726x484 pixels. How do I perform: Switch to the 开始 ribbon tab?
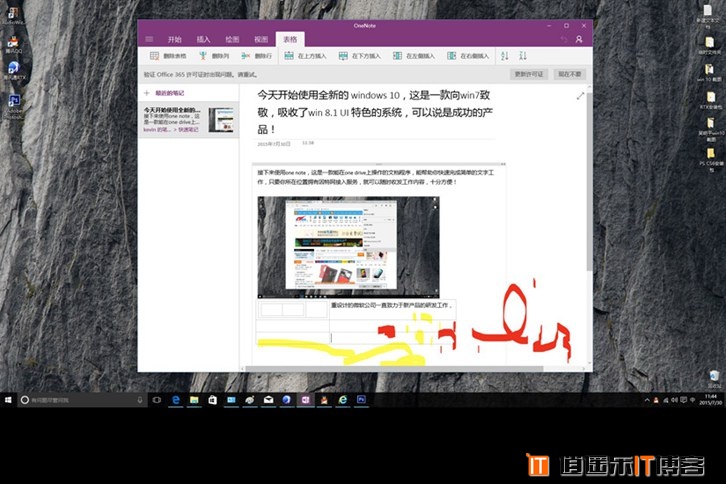[x=175, y=39]
